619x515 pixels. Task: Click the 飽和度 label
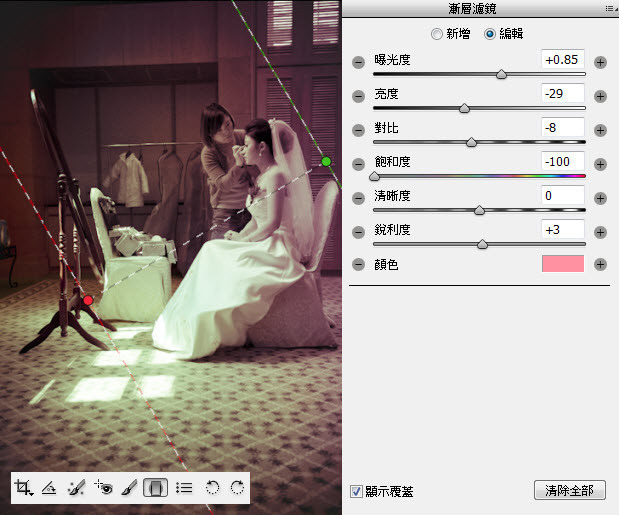392,162
